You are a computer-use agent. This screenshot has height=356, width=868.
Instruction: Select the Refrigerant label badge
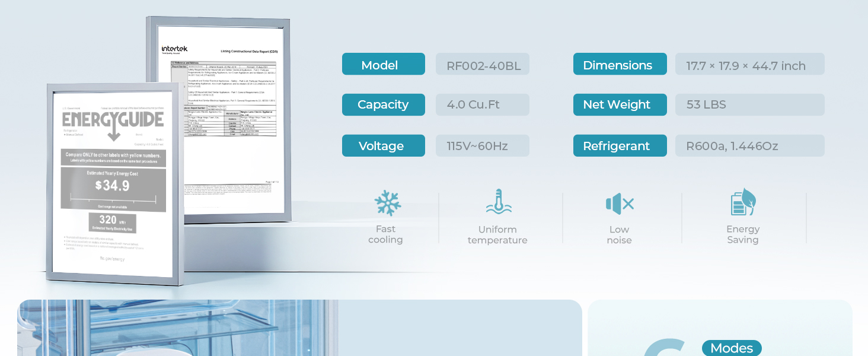(x=620, y=146)
